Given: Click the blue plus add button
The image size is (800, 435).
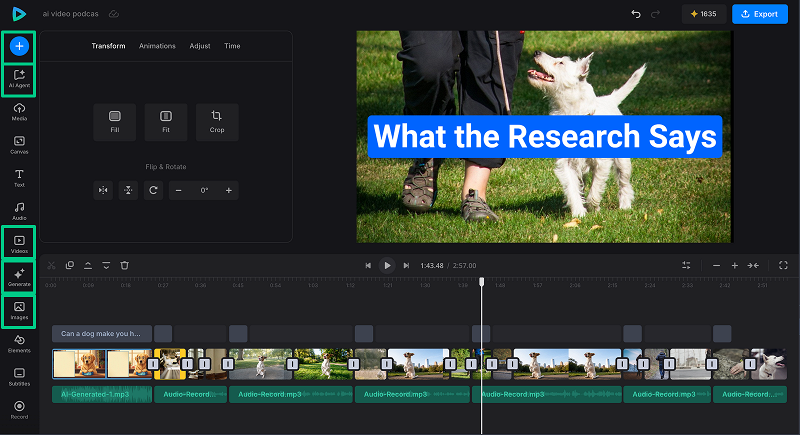Looking at the screenshot, I should coord(19,46).
